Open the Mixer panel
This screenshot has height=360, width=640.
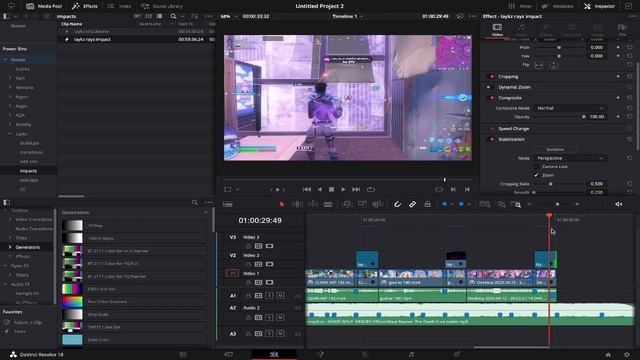(520, 6)
